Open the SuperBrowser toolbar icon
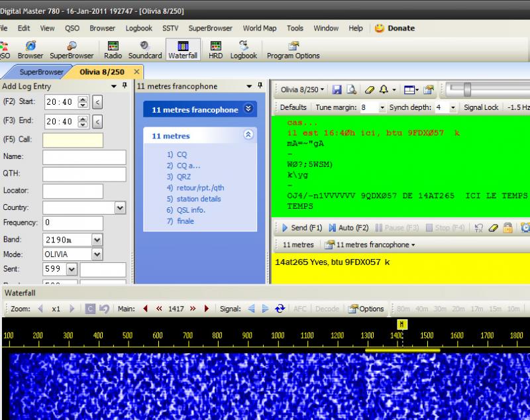The height and width of the screenshot is (420, 530). (72, 50)
